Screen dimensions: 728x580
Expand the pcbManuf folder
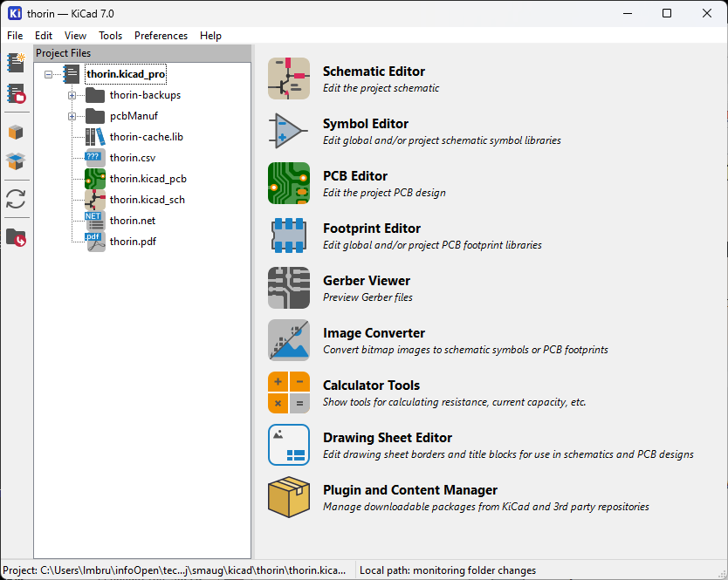(72, 116)
